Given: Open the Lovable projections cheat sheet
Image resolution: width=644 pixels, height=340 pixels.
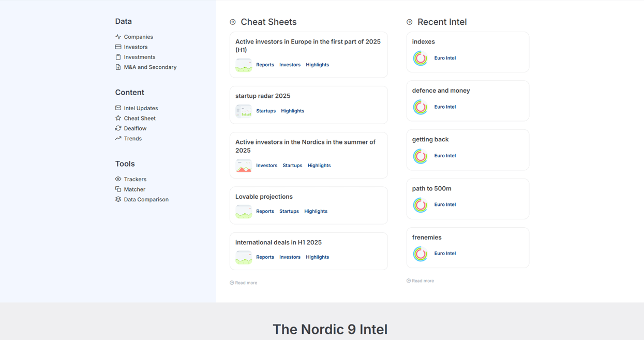Looking at the screenshot, I should [264, 197].
